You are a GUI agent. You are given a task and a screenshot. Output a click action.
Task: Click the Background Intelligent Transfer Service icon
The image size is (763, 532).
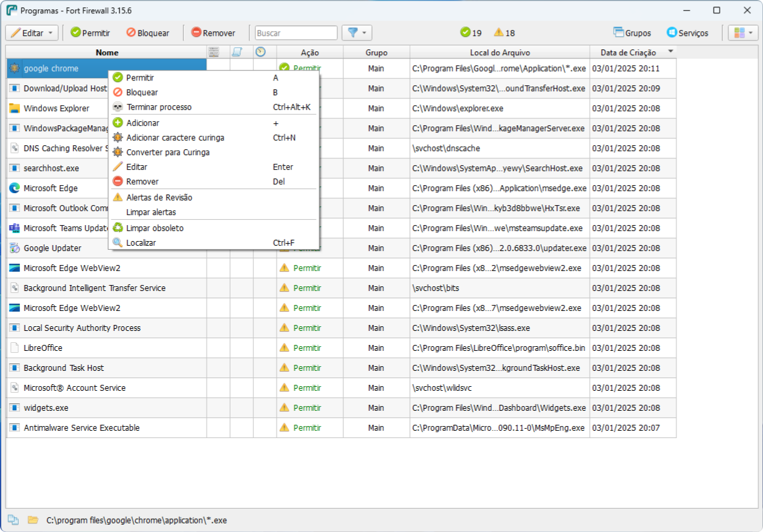[x=15, y=288]
